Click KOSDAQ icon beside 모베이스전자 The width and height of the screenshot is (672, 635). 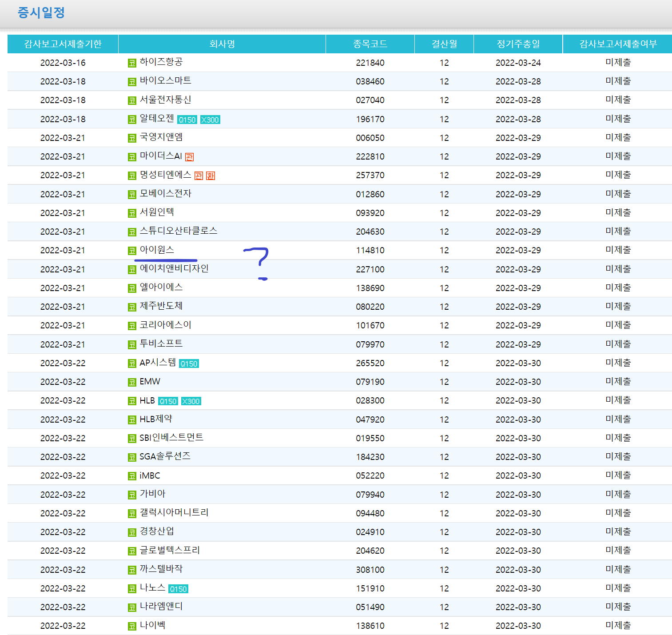coord(132,195)
